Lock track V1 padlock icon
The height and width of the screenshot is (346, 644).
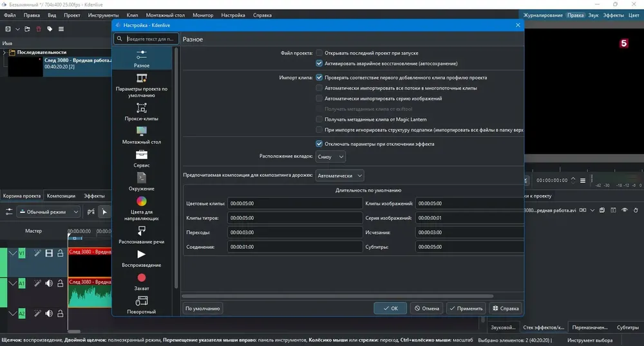(x=61, y=253)
